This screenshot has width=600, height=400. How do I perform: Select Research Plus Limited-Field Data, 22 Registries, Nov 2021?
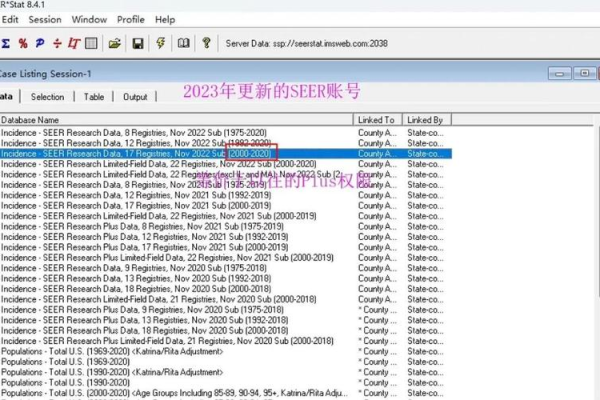coord(226,258)
